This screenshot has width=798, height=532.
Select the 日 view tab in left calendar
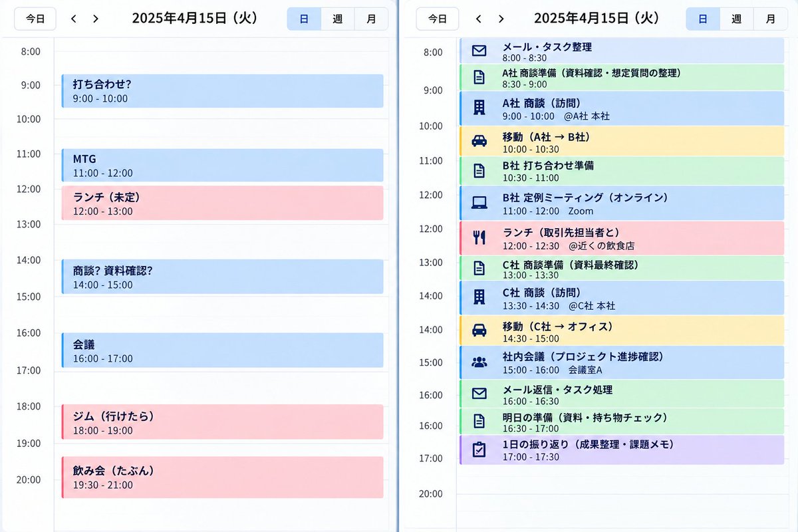coord(304,19)
